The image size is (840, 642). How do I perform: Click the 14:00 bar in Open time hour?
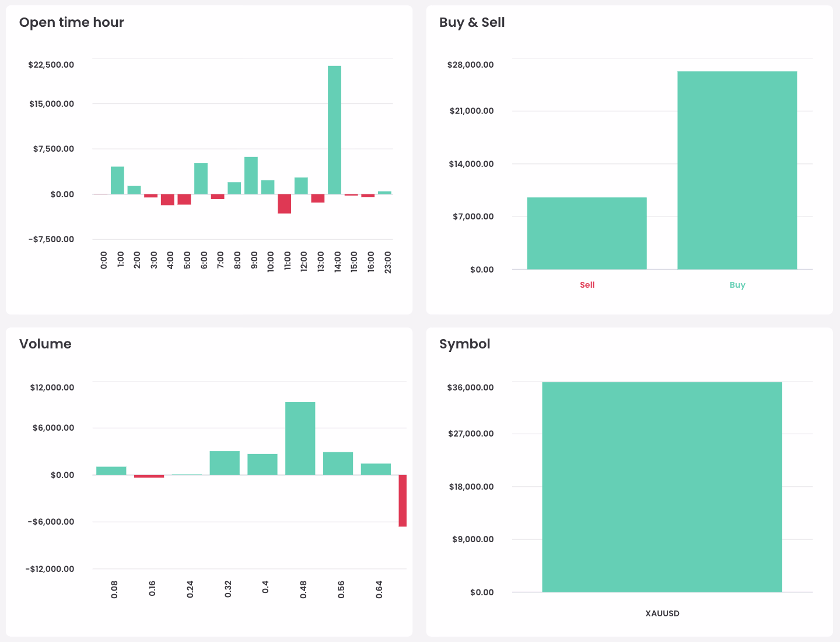tap(334, 130)
